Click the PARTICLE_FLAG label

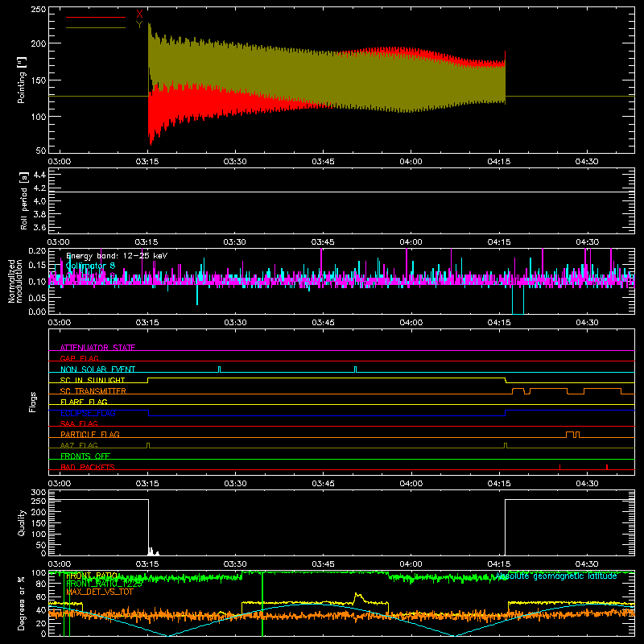tap(90, 434)
